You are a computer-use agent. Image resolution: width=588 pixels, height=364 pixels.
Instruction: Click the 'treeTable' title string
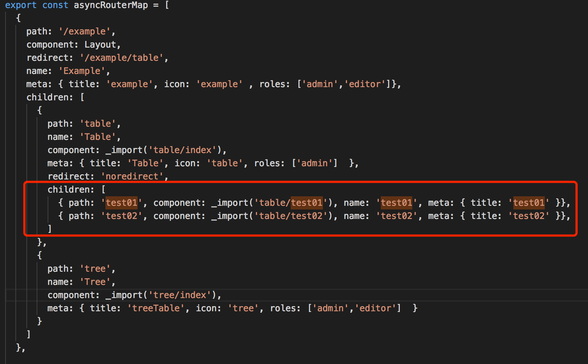click(155, 308)
